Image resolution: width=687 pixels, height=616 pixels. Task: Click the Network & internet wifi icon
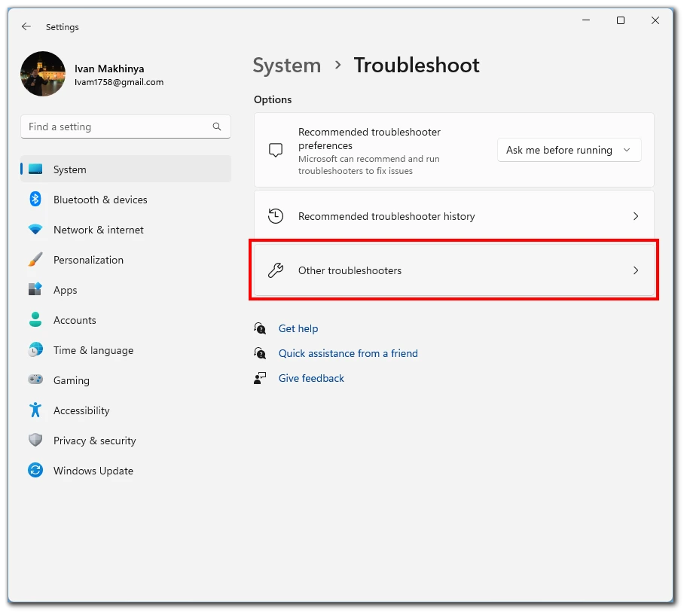point(35,229)
